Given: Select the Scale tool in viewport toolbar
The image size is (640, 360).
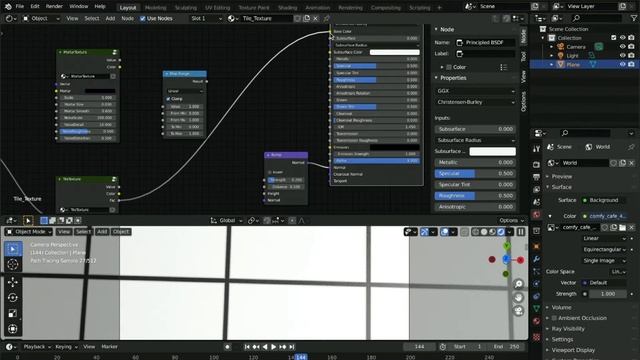Looking at the screenshot, I should coord(13,313).
